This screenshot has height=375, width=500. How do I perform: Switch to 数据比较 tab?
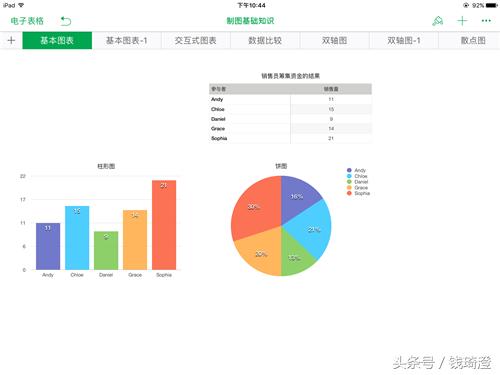pos(265,40)
